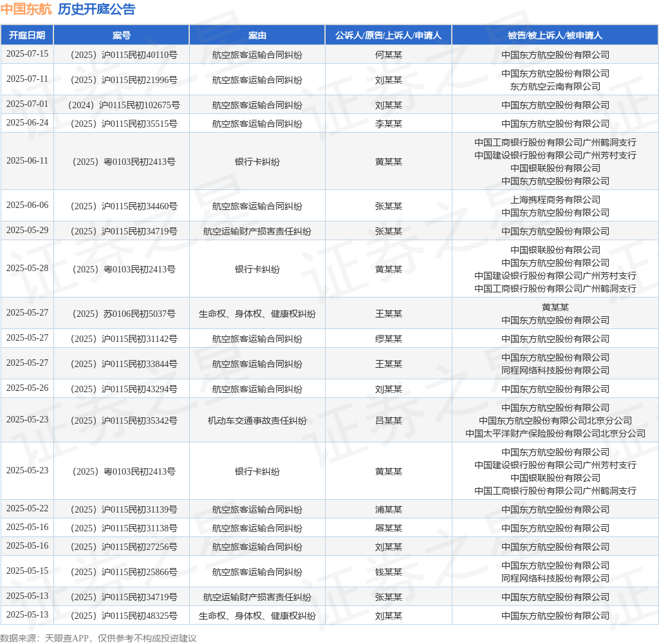Select 航空运输财产损害责任纠纷 in the 2025-05-29 row

257,231
